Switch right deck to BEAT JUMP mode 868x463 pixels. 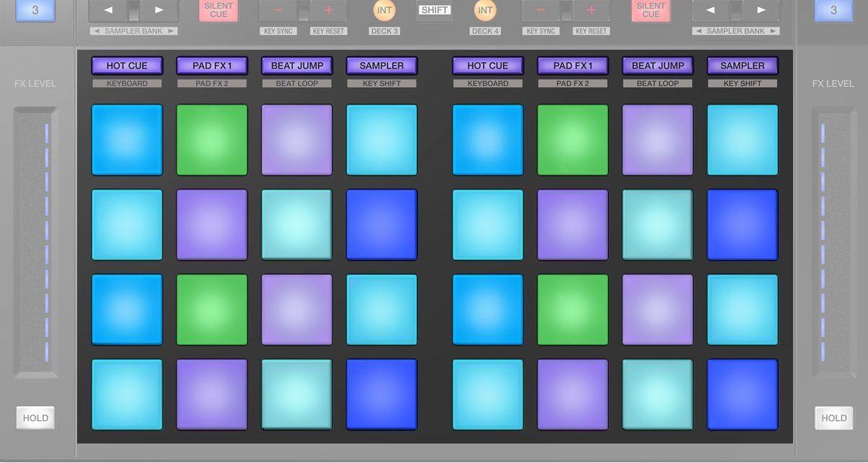(x=658, y=66)
